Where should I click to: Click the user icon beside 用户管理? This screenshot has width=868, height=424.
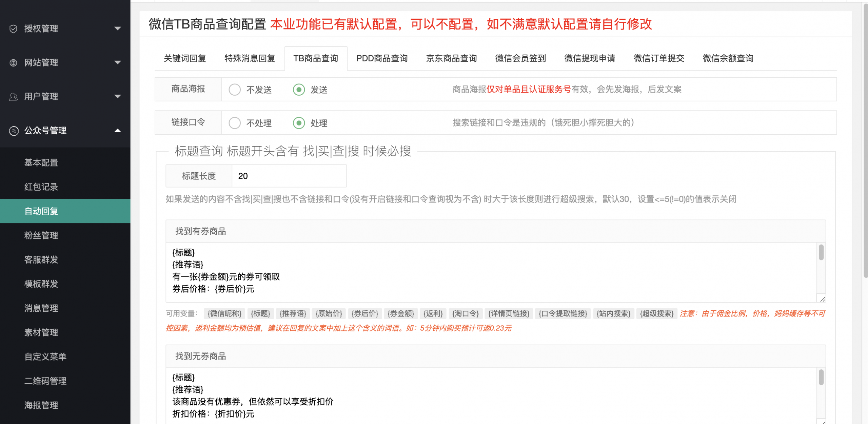click(13, 97)
